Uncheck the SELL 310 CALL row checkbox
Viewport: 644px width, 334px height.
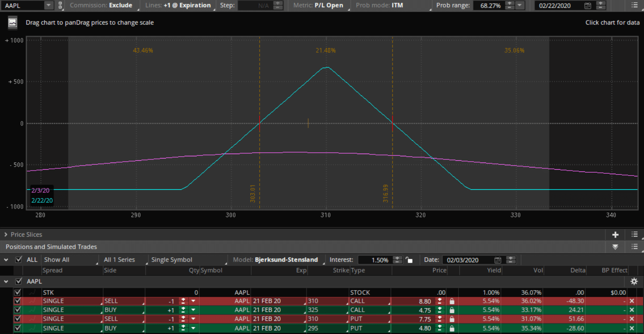17,301
